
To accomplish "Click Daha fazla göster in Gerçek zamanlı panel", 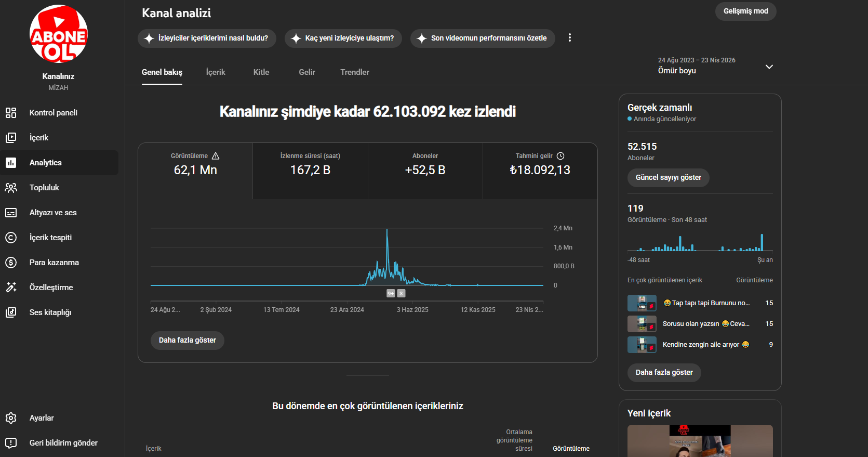I will 664,373.
